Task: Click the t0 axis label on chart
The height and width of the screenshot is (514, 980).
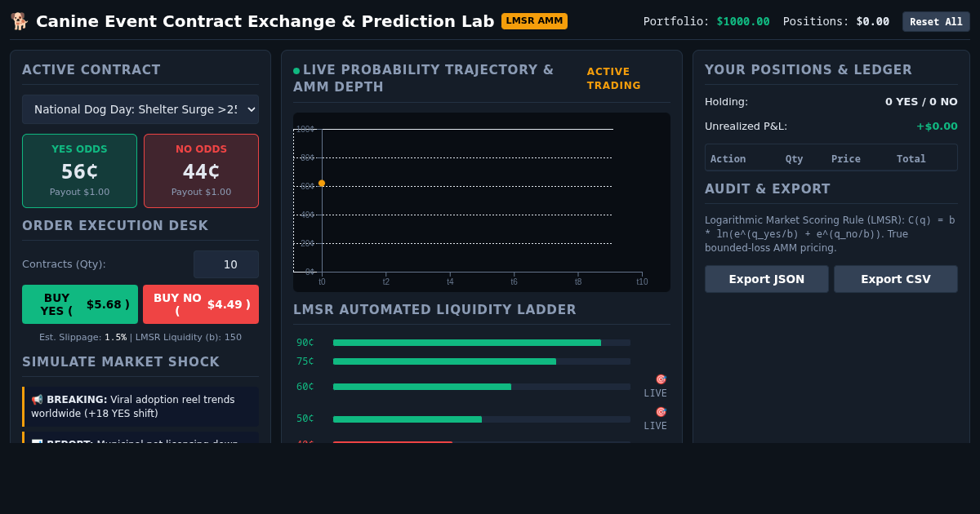Action: pos(322,281)
